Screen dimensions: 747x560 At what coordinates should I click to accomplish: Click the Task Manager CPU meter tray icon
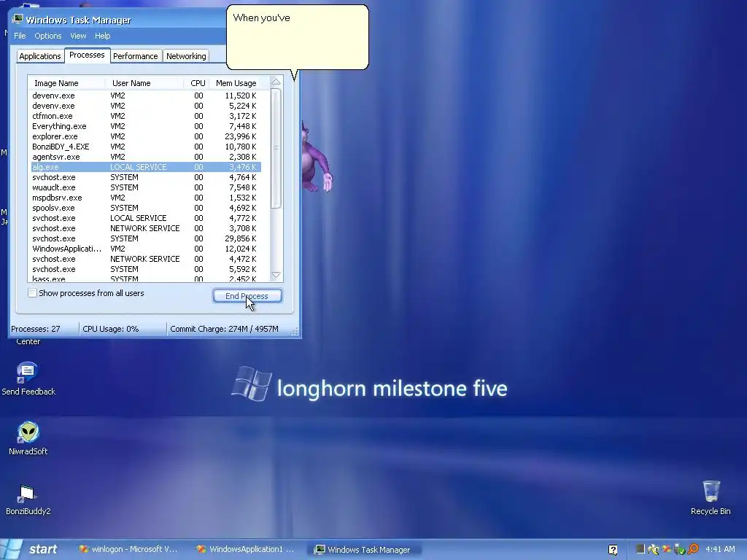tap(640, 549)
